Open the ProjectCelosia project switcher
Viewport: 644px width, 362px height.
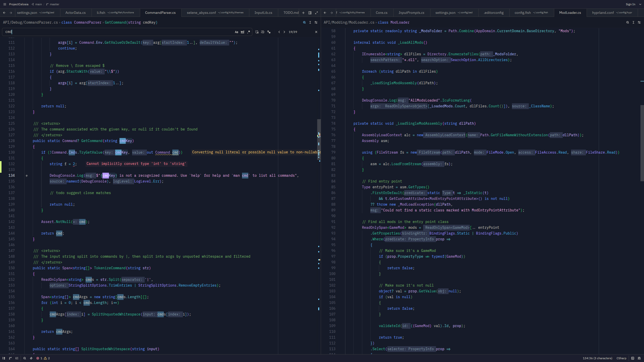click(19, 4)
